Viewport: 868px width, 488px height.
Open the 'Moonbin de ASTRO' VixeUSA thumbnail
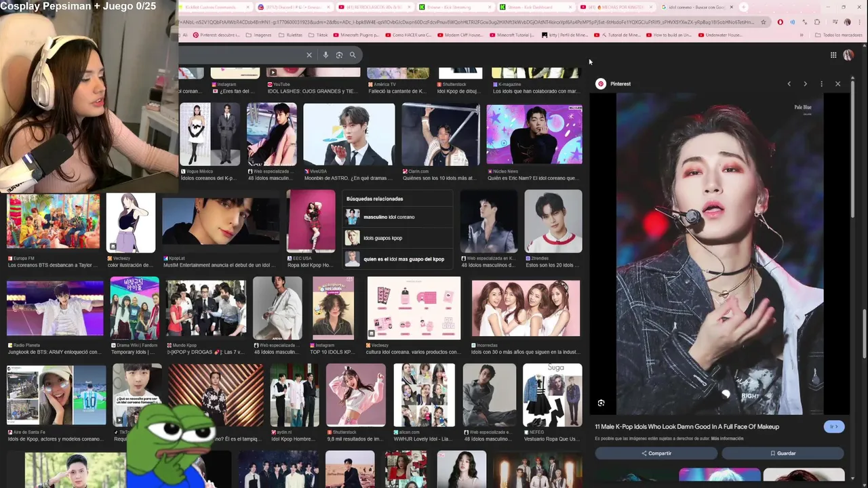[349, 134]
